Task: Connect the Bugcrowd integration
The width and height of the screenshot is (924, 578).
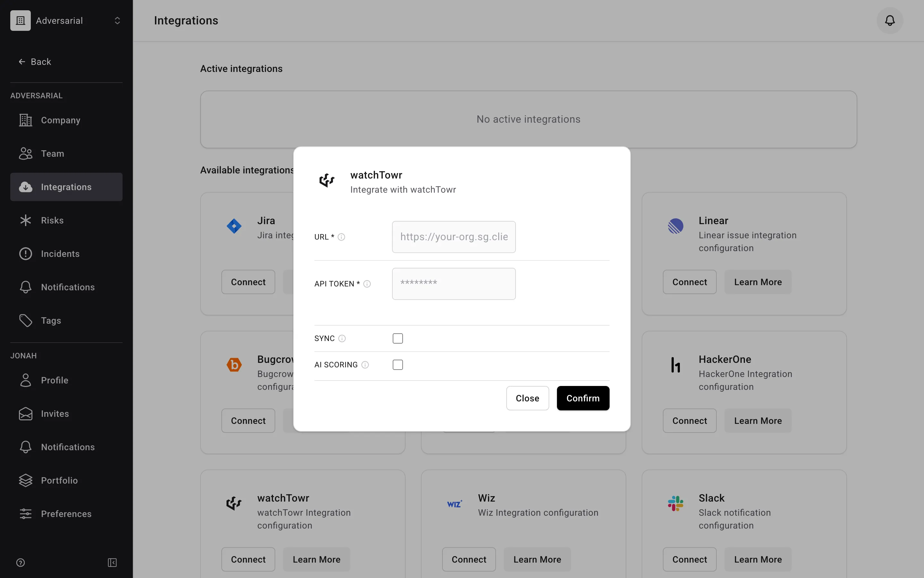Action: (x=248, y=421)
